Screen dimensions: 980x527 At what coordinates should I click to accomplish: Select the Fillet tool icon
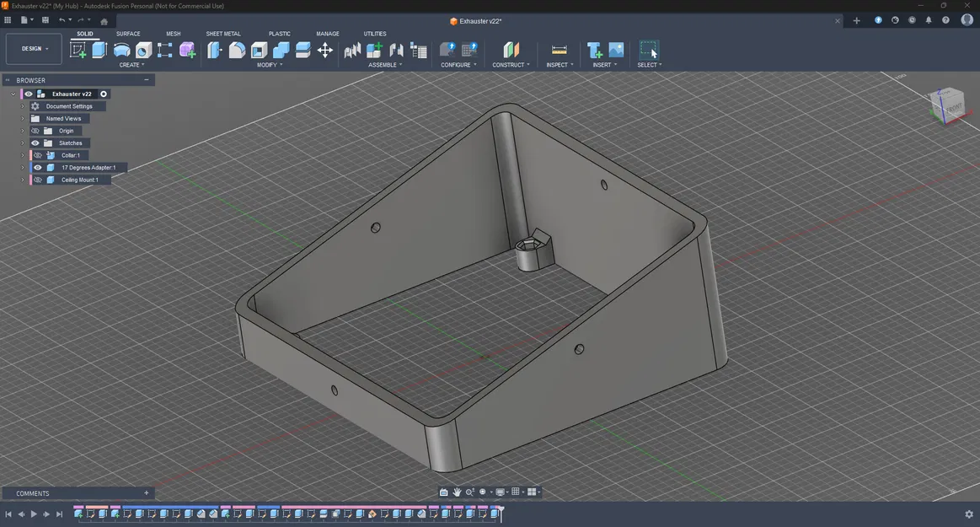238,51
